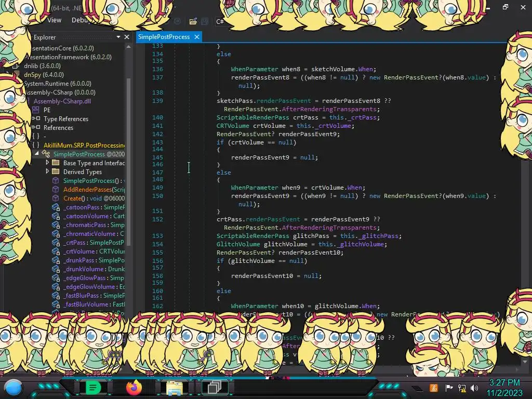Expand the Base Type and Interfaces folder
The image size is (532, 399).
coord(47,163)
